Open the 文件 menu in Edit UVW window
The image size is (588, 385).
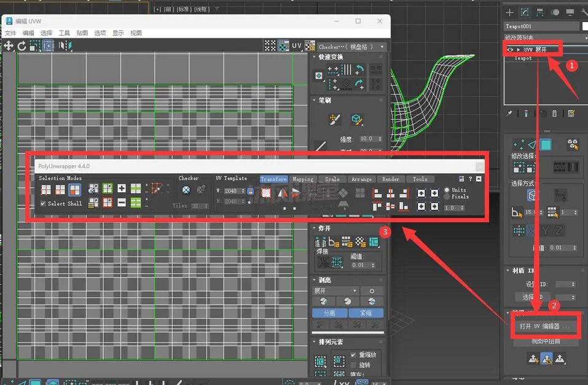tap(10, 33)
